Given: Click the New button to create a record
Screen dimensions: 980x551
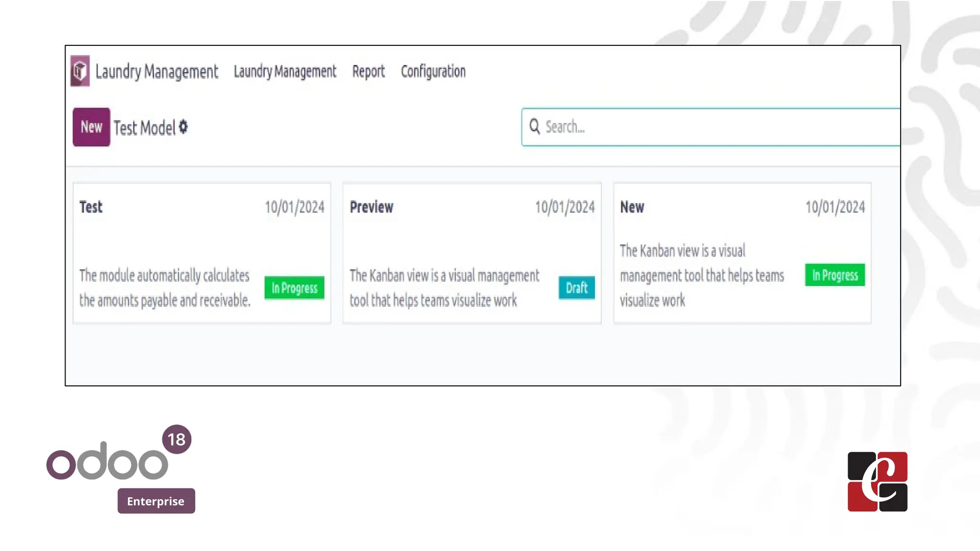Looking at the screenshot, I should click(91, 127).
